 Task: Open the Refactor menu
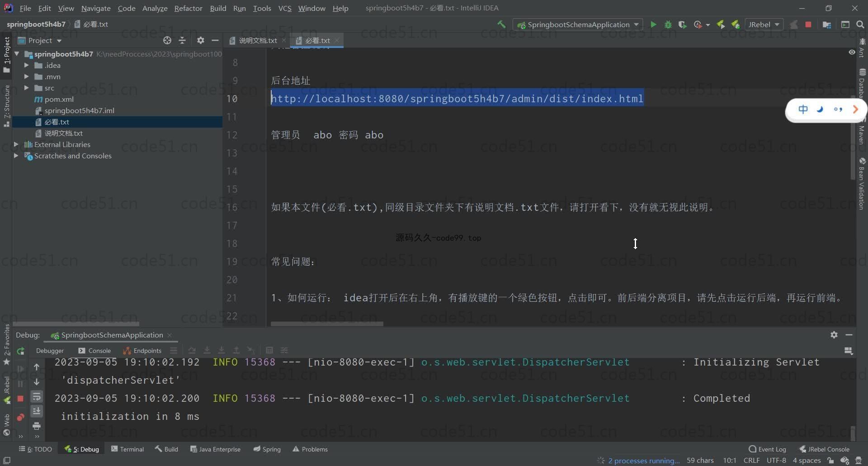[189, 8]
